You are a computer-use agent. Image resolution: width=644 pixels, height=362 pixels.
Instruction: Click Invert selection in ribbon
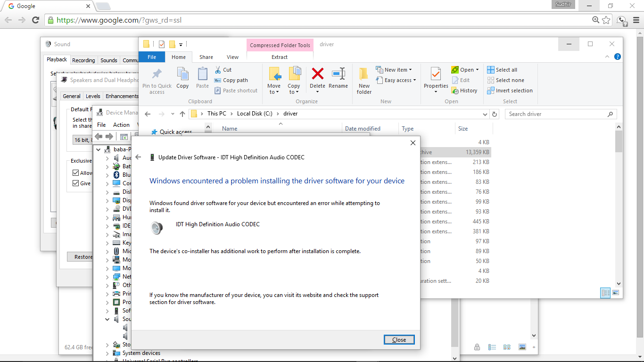tap(510, 90)
